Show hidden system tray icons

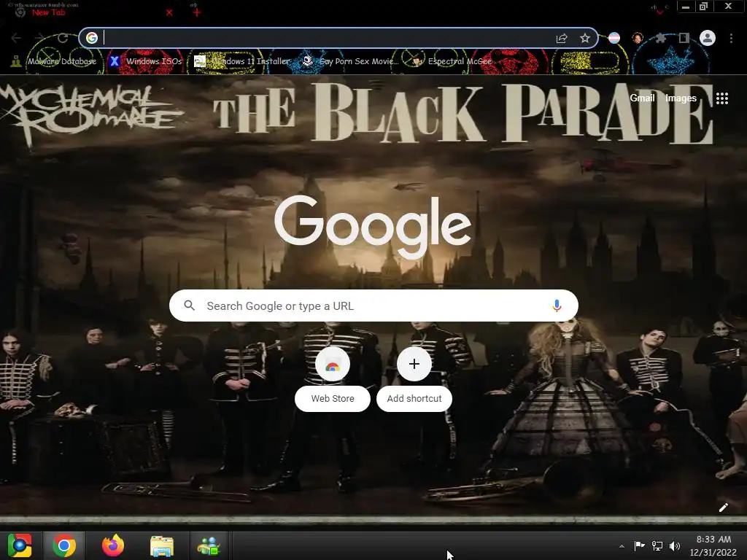tap(622, 546)
